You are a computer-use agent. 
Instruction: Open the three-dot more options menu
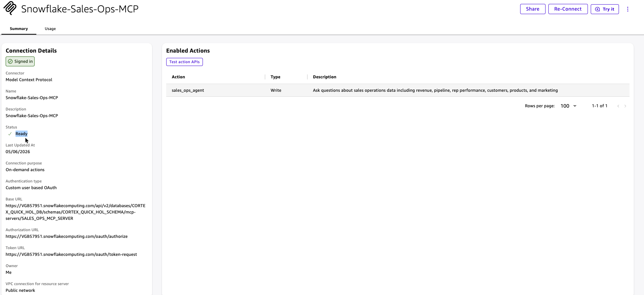(x=628, y=9)
